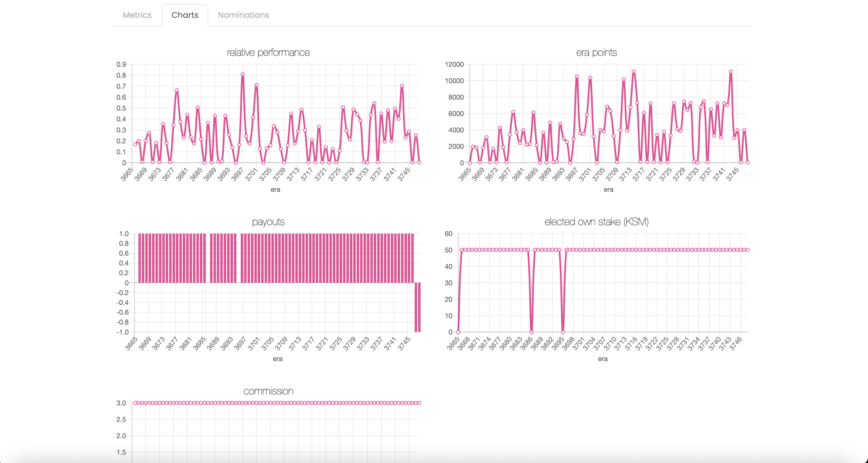
Task: Click the era points chart title
Action: point(596,53)
